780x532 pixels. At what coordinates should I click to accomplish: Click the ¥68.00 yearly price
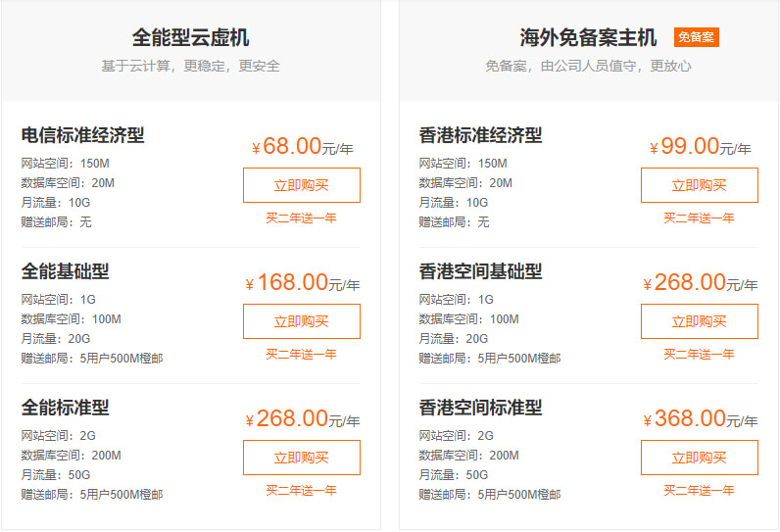(303, 146)
